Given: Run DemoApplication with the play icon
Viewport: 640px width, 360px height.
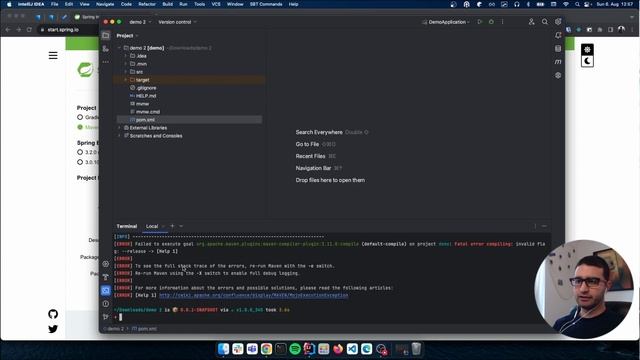Looking at the screenshot, I should [x=480, y=22].
